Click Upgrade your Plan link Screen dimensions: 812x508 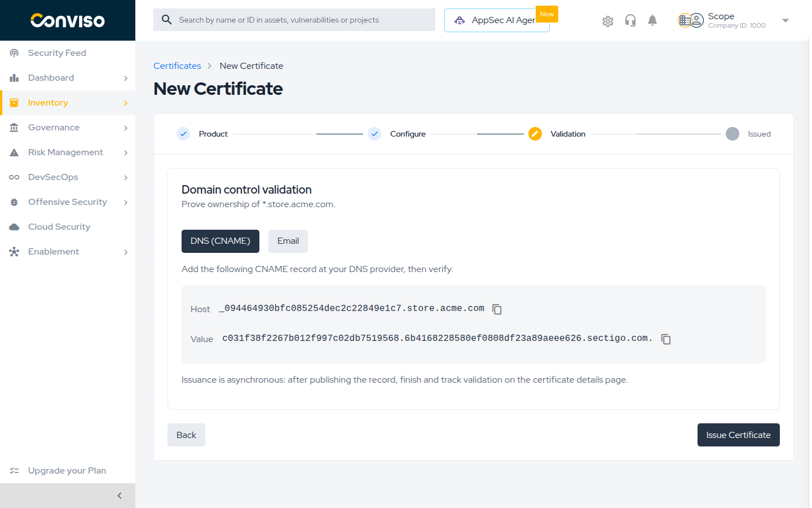[x=67, y=471]
